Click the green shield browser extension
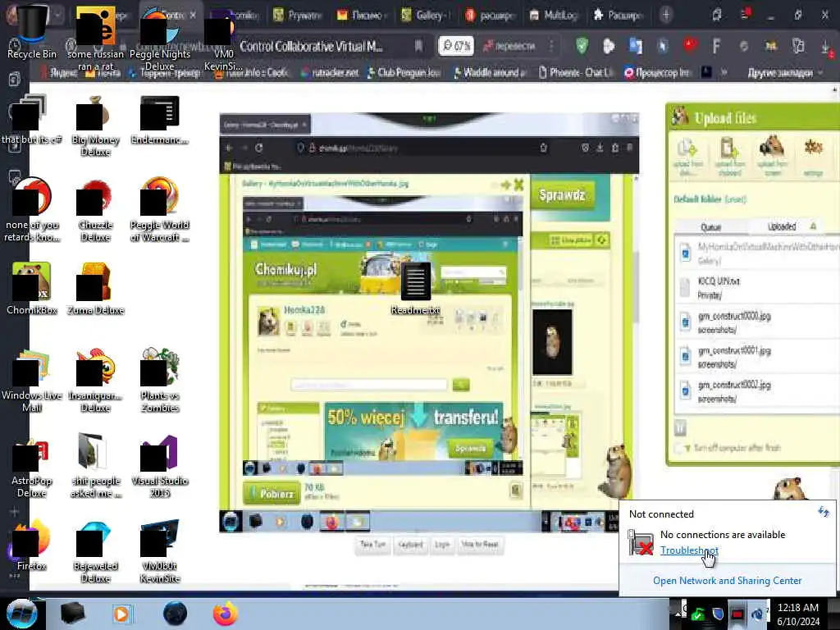 pos(582,46)
